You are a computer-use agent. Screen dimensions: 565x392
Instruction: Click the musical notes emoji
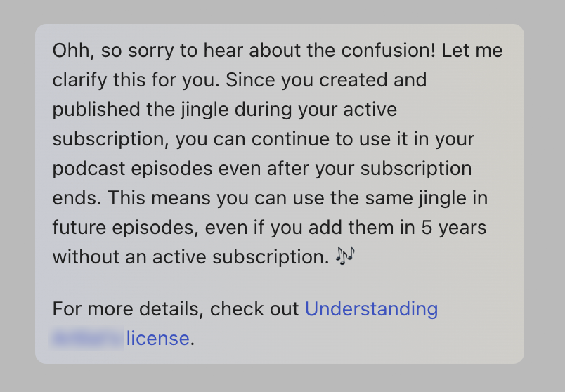[x=345, y=256]
